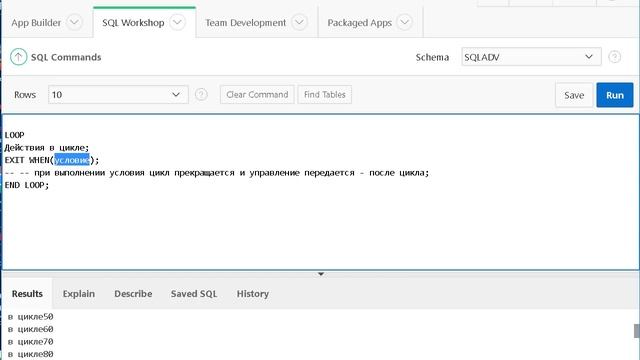Open the Team Development tab
Viewport: 640px width, 360px height.
245,23
